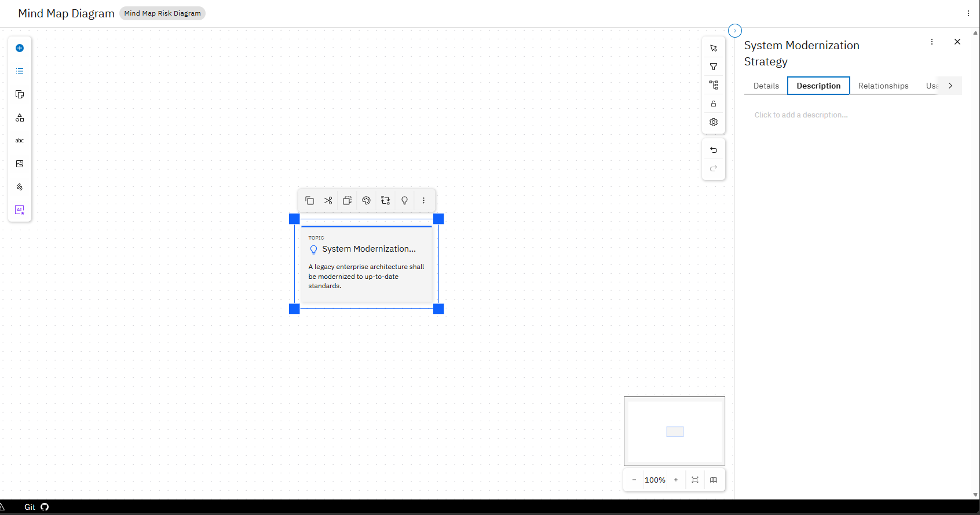The image size is (980, 515).
Task: Cut the selected topic with scissors icon
Action: (328, 200)
